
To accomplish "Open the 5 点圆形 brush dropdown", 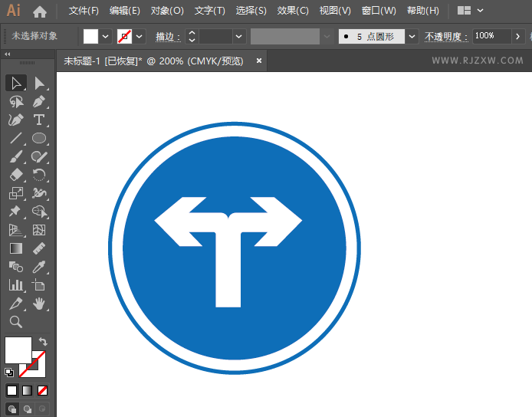I will [412, 36].
